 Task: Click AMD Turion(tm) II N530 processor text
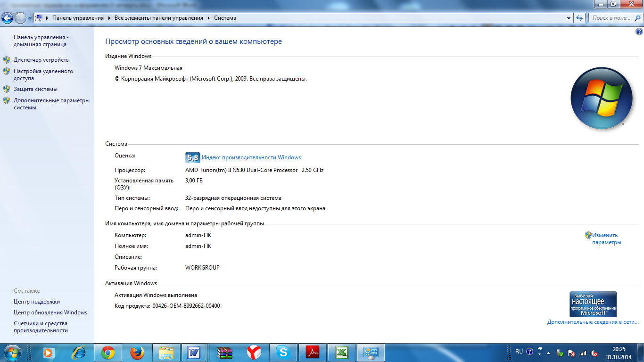coord(255,170)
